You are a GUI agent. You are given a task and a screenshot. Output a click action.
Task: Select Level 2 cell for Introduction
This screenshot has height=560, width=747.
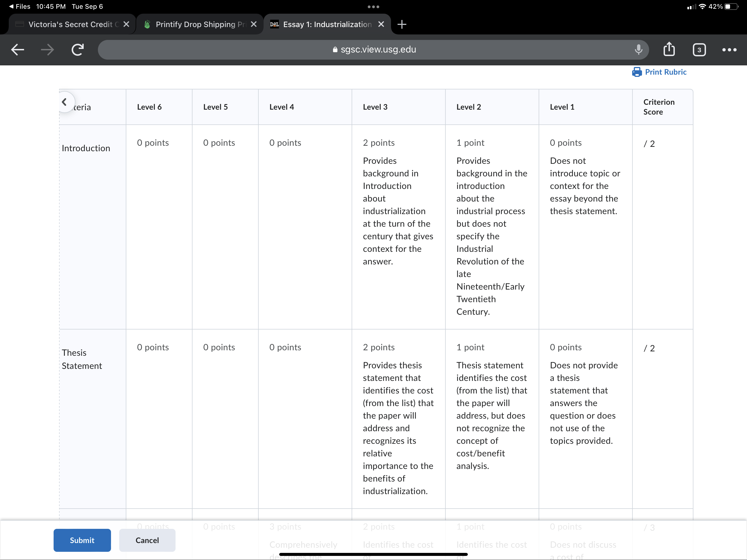(492, 227)
